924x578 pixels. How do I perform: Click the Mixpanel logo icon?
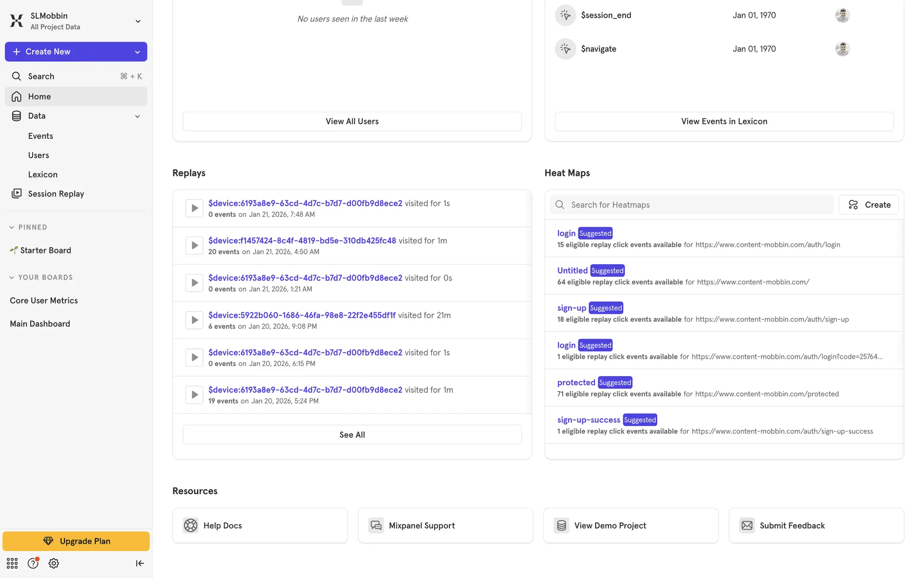coord(16,21)
